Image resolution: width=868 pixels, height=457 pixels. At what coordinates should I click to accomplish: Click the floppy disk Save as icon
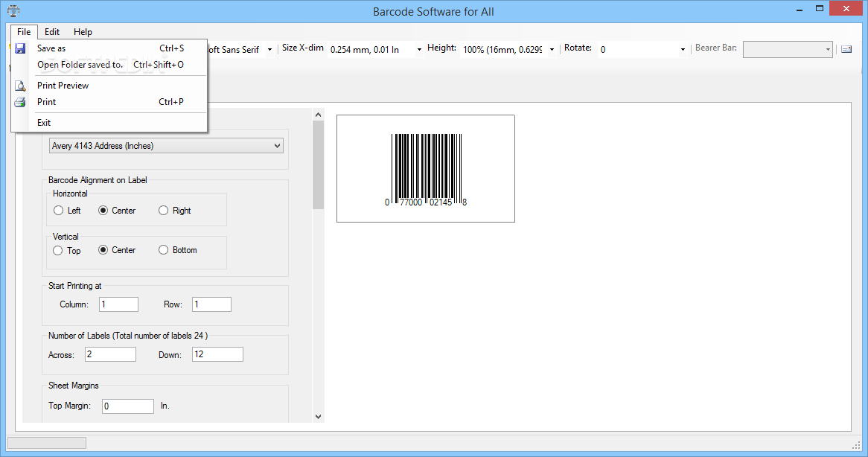pyautogui.click(x=20, y=48)
